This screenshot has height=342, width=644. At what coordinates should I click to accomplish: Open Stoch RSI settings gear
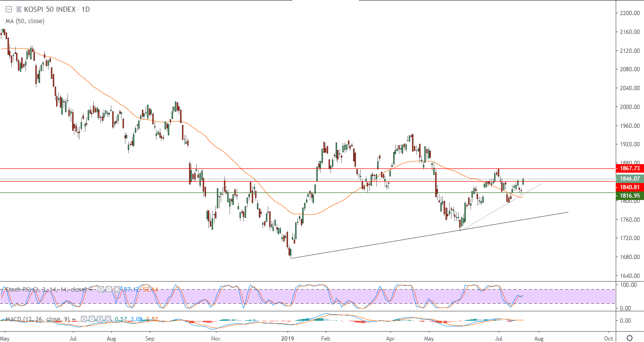[108, 289]
